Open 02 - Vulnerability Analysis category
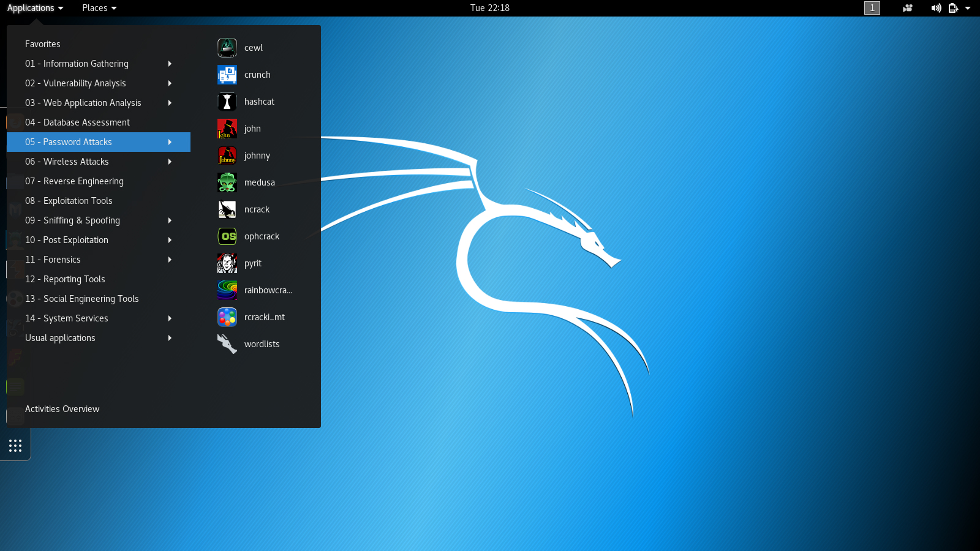Image resolution: width=980 pixels, height=551 pixels. click(x=99, y=83)
